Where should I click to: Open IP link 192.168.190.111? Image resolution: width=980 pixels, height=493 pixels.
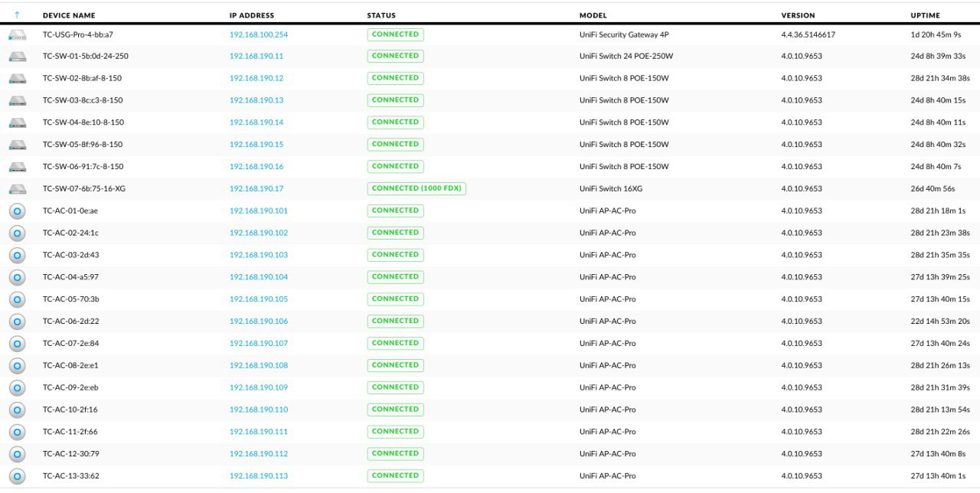[259, 432]
